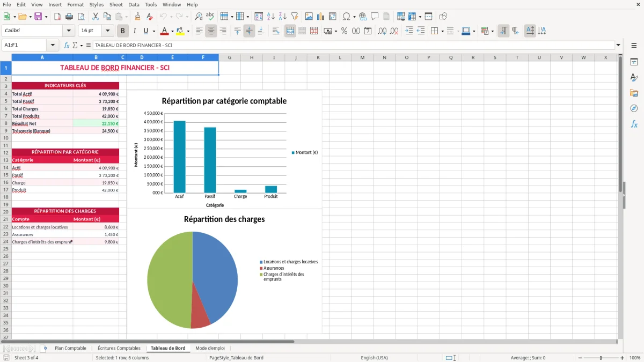Viewport: 644px width, 362px height.
Task: Click the Copy icon
Action: click(x=107, y=17)
